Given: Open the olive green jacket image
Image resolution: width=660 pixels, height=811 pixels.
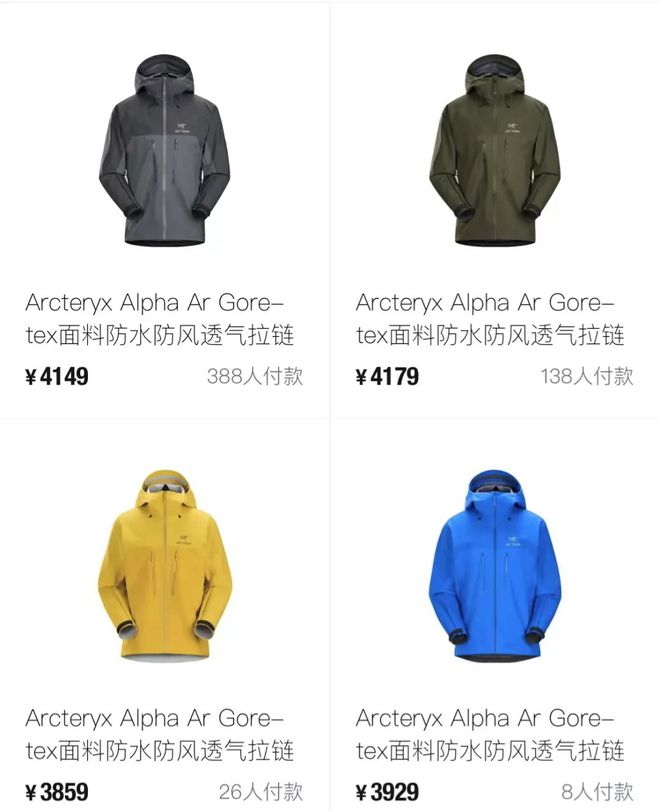Looking at the screenshot, I should pos(495,149).
